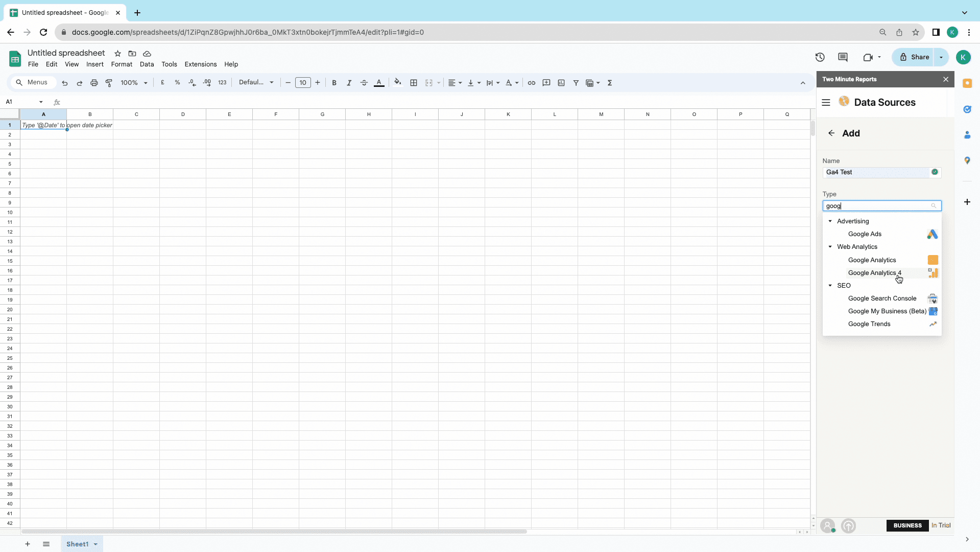The image size is (980, 552).
Task: Click the undo icon in toolbar
Action: (x=65, y=83)
